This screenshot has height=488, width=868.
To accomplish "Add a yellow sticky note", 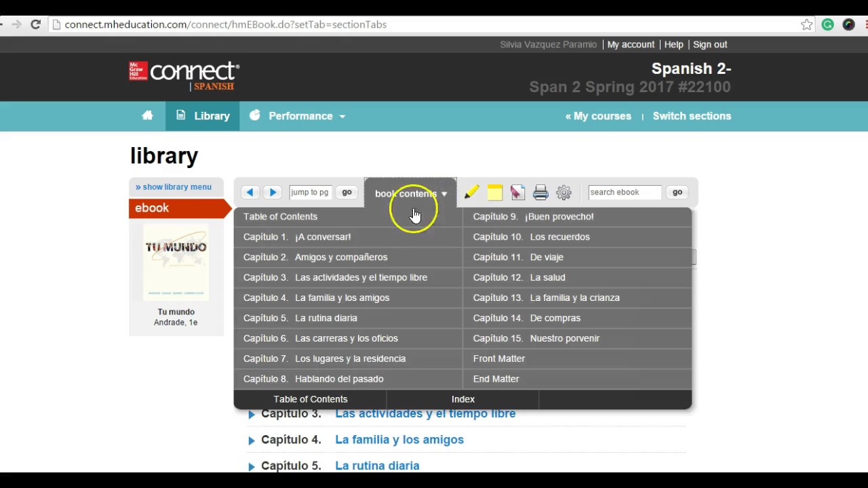I will click(x=495, y=192).
